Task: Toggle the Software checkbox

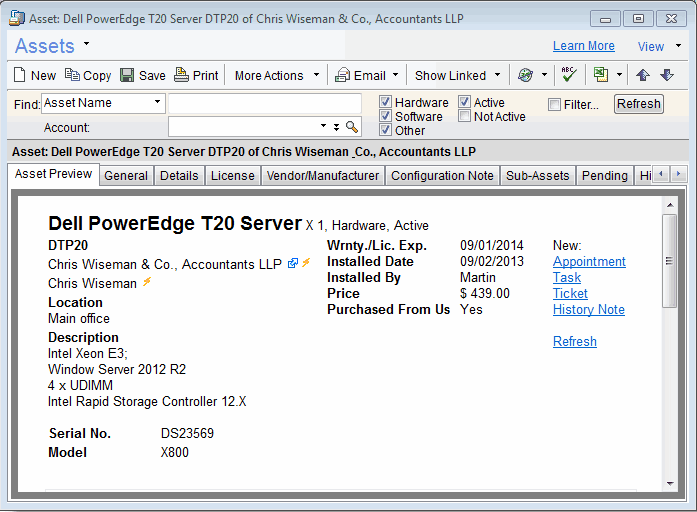Action: [x=385, y=116]
